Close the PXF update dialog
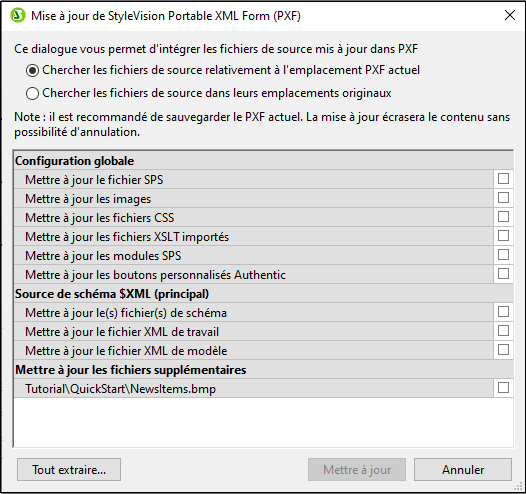The image size is (526, 494). click(510, 15)
